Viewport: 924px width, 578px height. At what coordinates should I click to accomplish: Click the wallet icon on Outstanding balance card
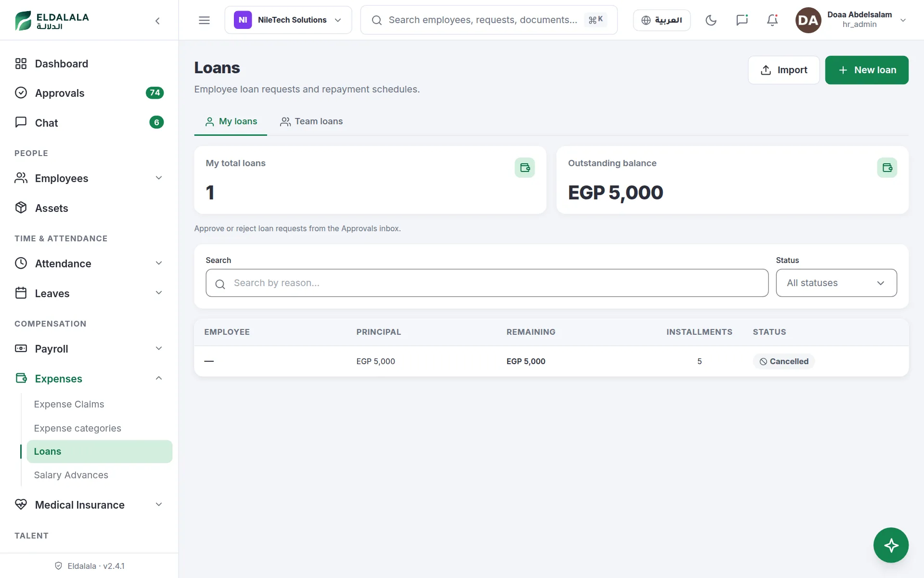point(887,168)
